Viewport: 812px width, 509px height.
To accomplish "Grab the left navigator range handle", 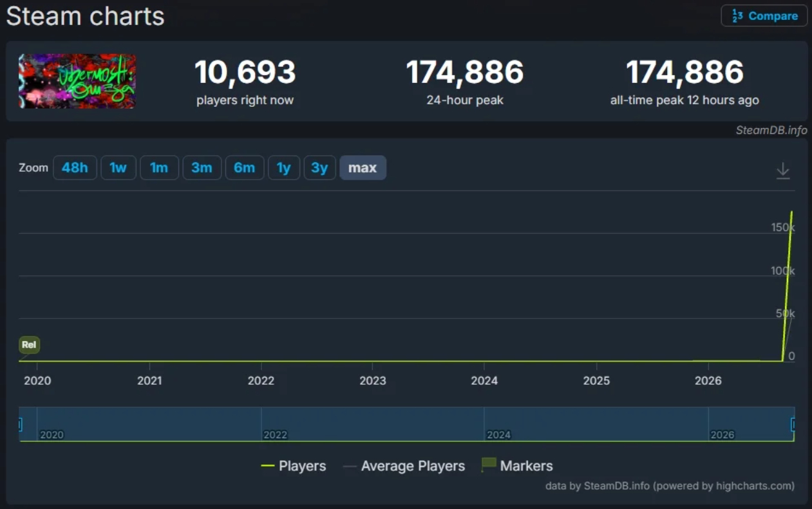I will pos(20,425).
